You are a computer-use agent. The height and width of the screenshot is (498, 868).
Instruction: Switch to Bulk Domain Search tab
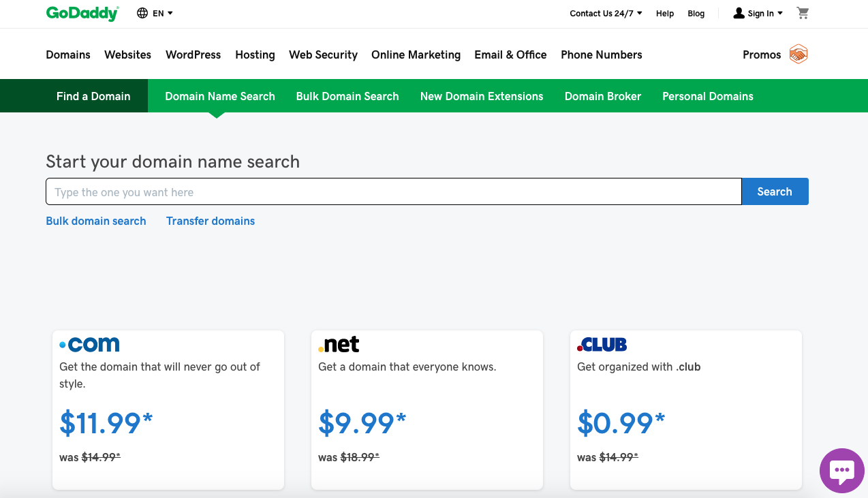coord(347,96)
